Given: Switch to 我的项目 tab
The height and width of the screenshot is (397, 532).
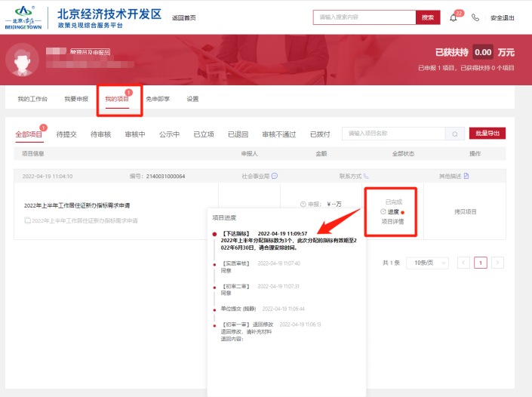Looking at the screenshot, I should 117,99.
